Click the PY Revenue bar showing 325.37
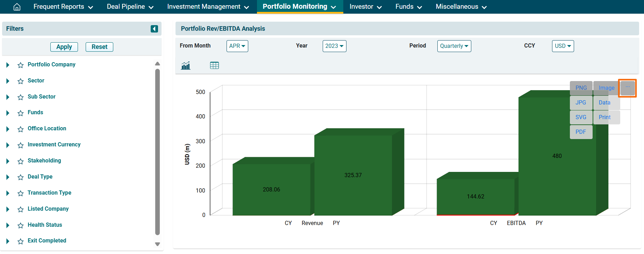The height and width of the screenshot is (254, 644). point(353,175)
